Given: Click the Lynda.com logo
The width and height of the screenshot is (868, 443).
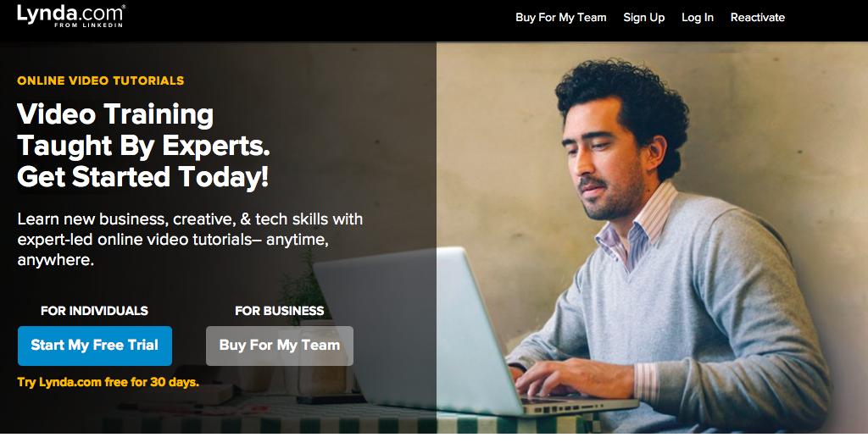Looking at the screenshot, I should (71, 15).
